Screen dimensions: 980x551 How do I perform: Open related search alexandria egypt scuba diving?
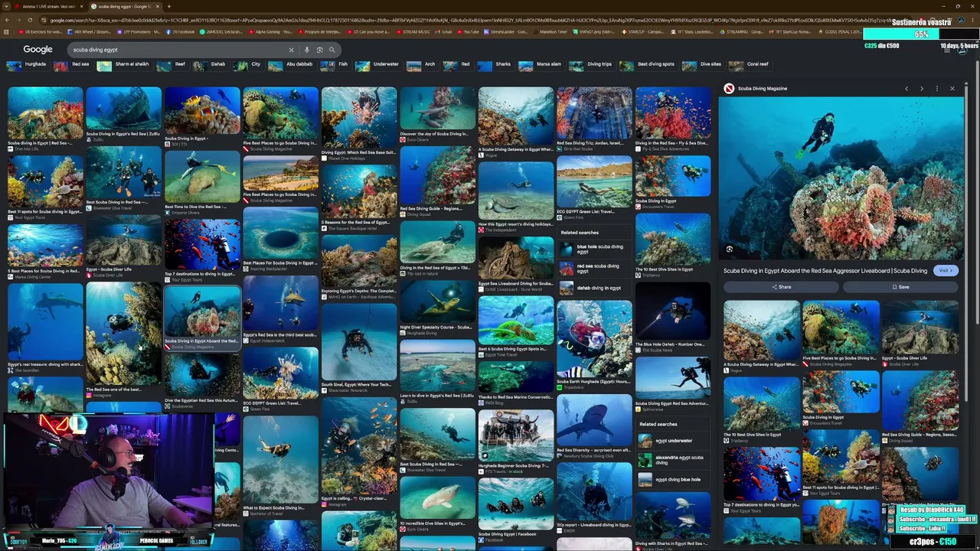point(673,460)
